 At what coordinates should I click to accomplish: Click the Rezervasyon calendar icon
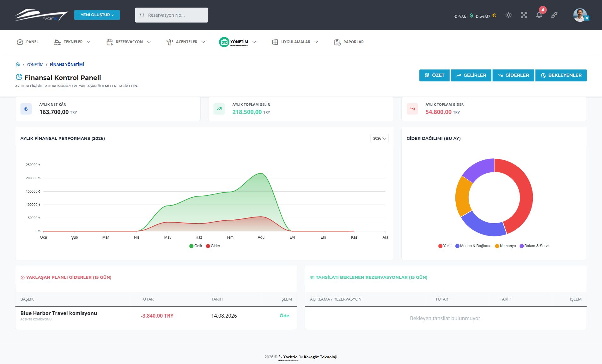110,42
